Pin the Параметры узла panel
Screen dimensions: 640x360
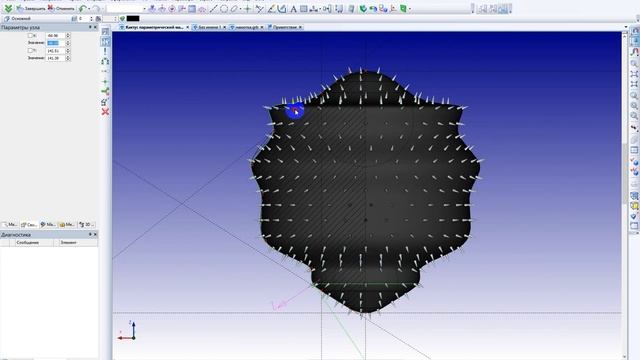90,27
